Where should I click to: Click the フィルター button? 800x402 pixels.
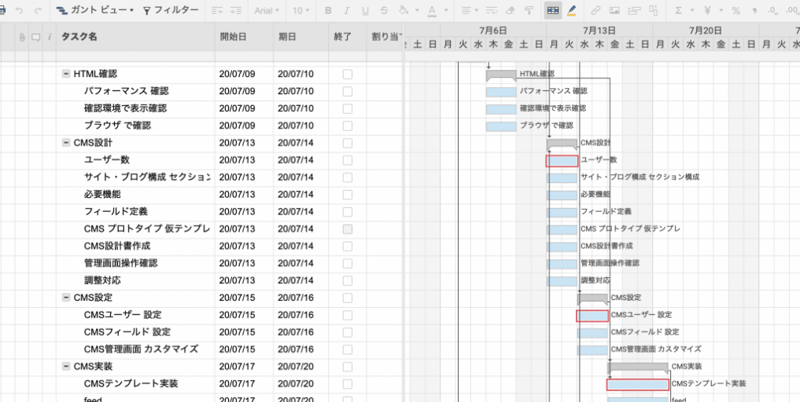[x=170, y=10]
